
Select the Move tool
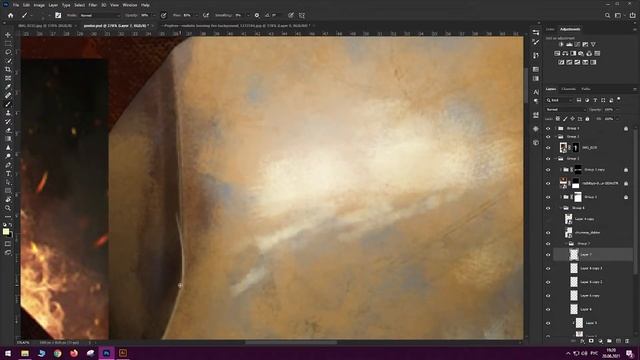coord(8,35)
